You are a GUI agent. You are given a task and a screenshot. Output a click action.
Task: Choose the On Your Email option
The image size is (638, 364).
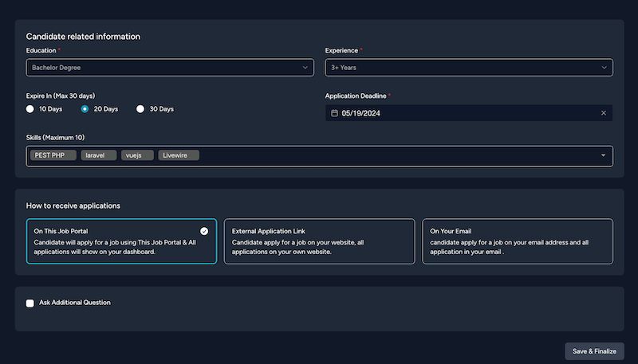click(x=518, y=241)
